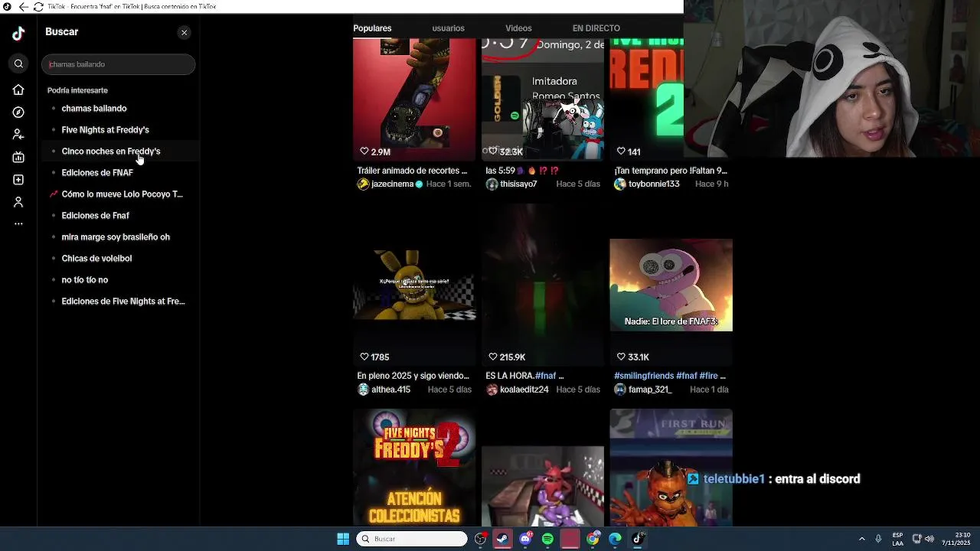The width and height of the screenshot is (980, 551).
Task: Open the Explore compass icon
Action: (18, 112)
